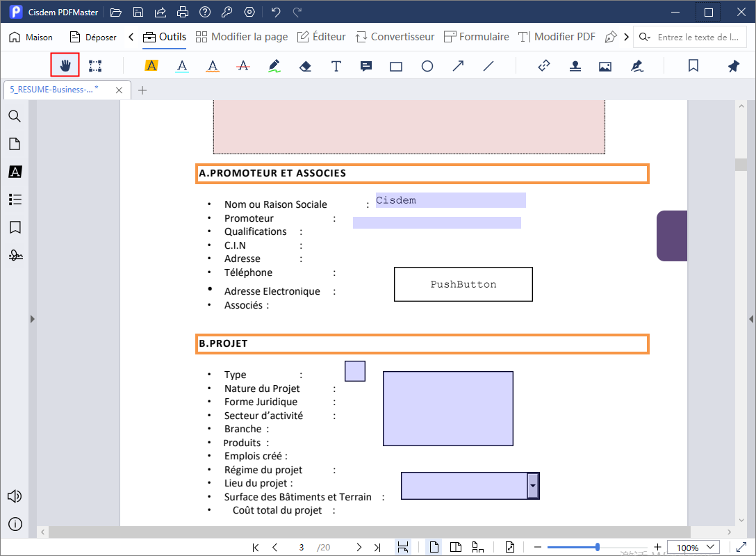Insert a link annotation

coord(544,65)
